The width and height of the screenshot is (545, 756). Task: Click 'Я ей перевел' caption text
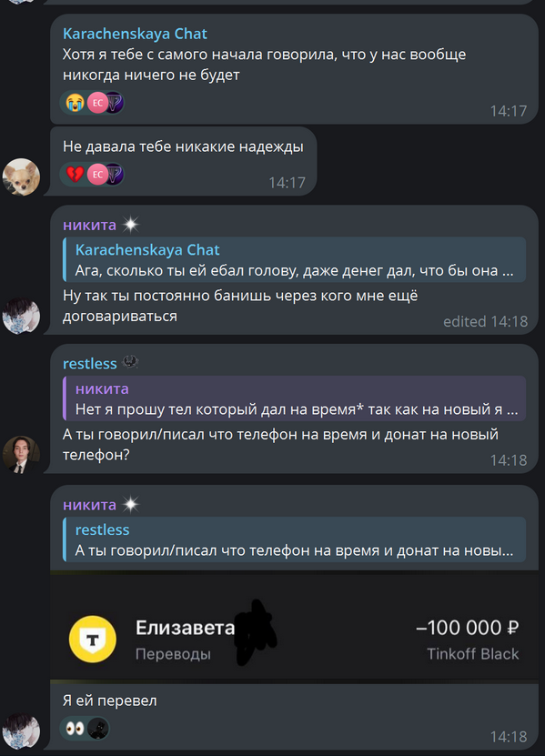click(109, 701)
